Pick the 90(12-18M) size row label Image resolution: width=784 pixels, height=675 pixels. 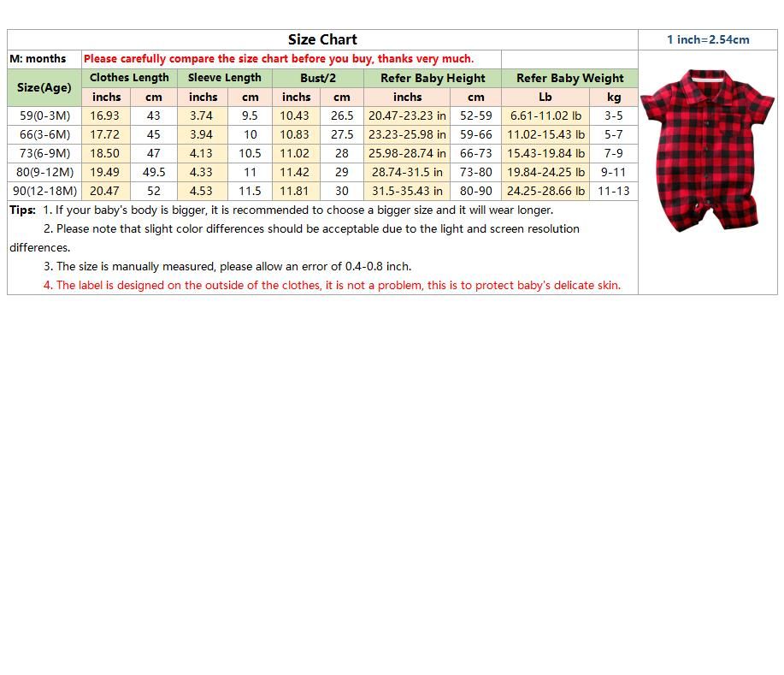pos(44,191)
